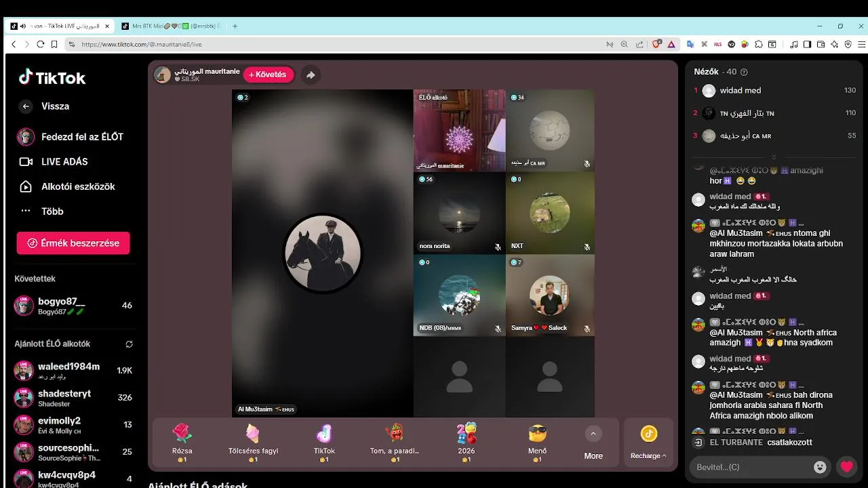Image resolution: width=868 pixels, height=488 pixels.
Task: Send the Tölcséres fagyi gift
Action: [x=253, y=442]
